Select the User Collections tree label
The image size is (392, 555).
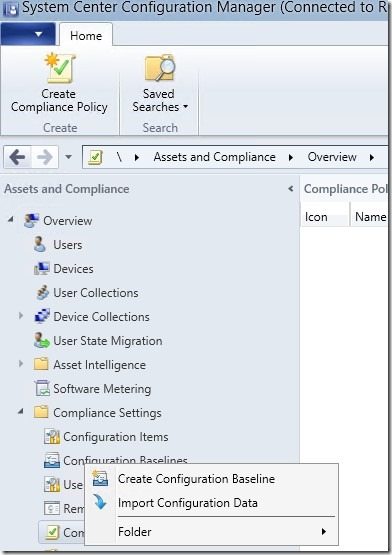pos(96,293)
